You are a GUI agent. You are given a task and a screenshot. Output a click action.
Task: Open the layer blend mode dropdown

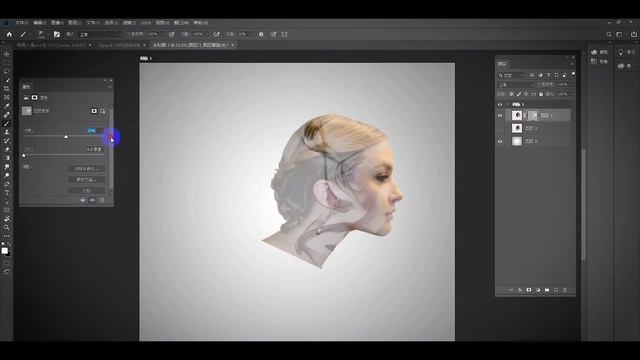pos(516,84)
